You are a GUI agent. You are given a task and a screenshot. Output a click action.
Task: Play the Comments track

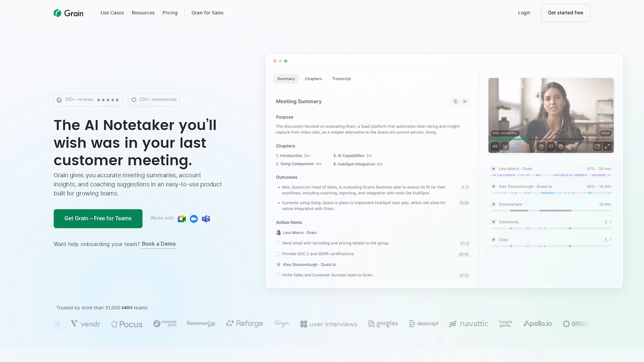coord(494,222)
